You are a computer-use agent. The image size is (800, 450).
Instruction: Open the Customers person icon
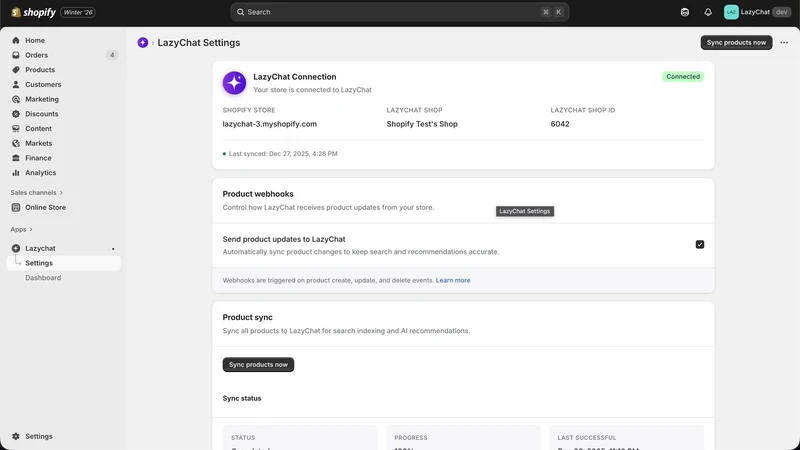(16, 85)
